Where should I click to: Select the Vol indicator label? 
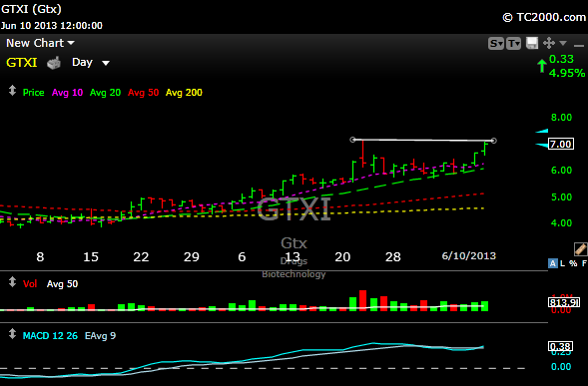point(30,284)
